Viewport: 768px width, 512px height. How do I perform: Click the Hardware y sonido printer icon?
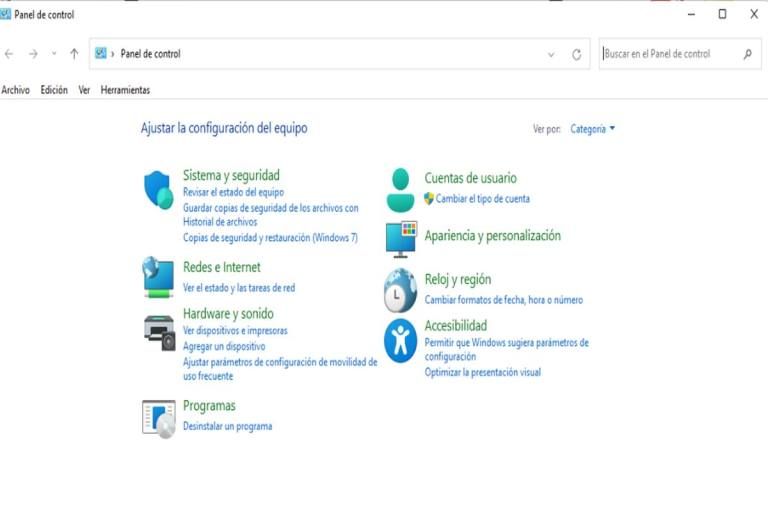[x=159, y=332]
